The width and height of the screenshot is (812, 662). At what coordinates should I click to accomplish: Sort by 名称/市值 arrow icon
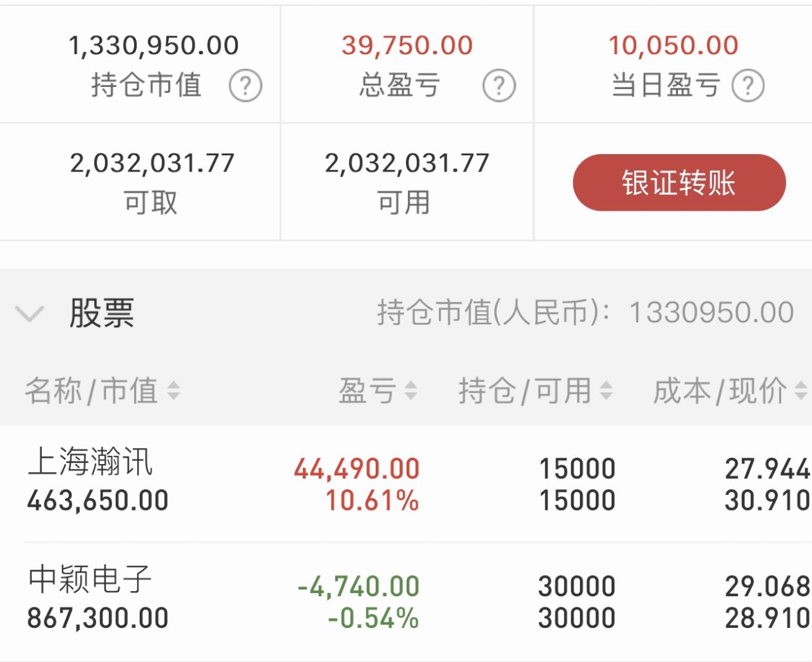point(173,391)
